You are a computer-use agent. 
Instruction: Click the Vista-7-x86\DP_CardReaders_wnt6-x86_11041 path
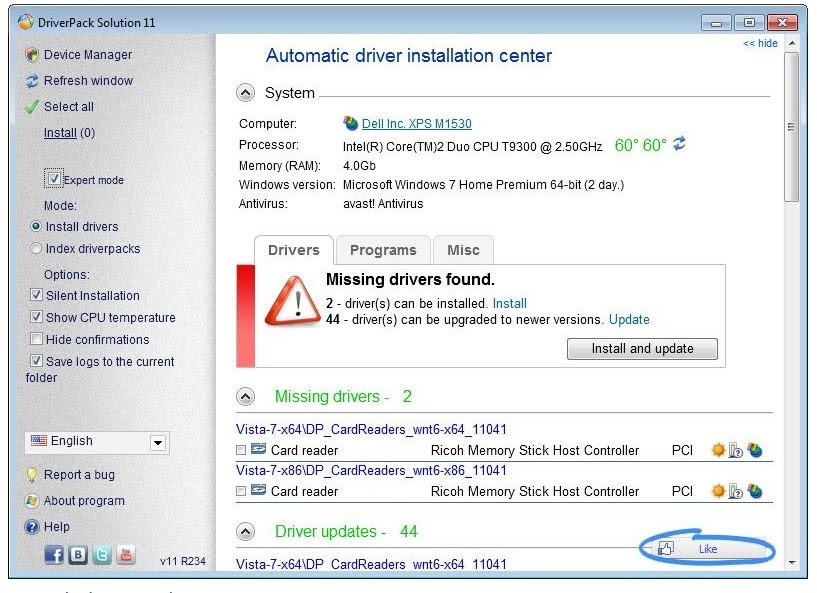point(371,471)
